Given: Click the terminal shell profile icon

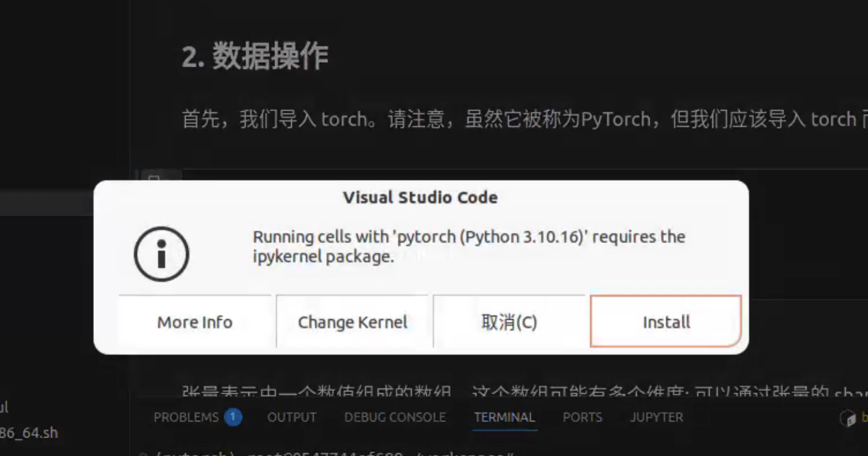Looking at the screenshot, I should coord(848,418).
